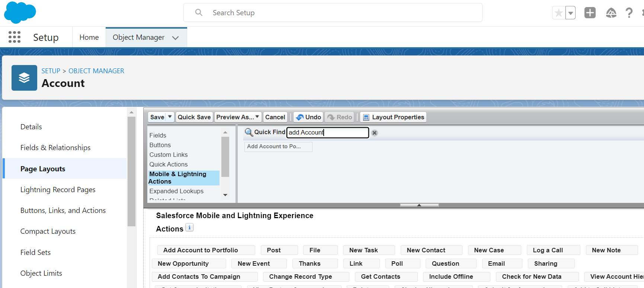Collapse the palette using the bottom handle
Screen dimensions: 644x288
[x=419, y=205]
